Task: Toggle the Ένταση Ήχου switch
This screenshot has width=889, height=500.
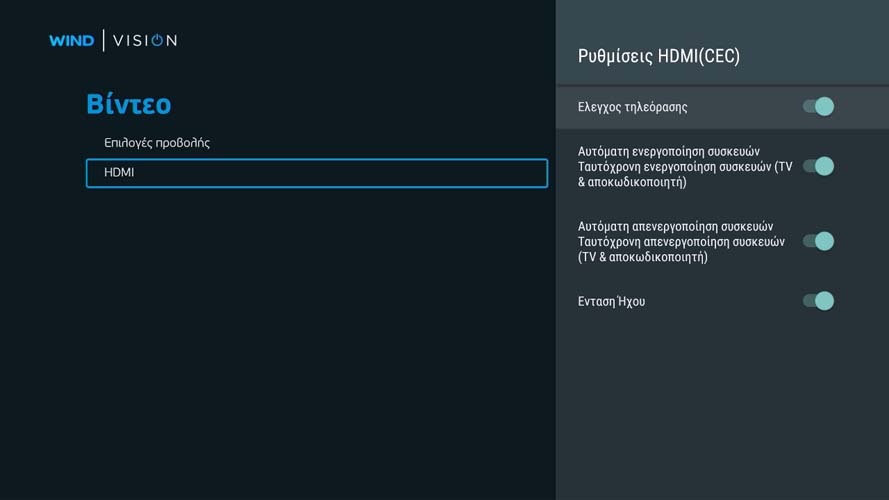Action: click(x=818, y=301)
